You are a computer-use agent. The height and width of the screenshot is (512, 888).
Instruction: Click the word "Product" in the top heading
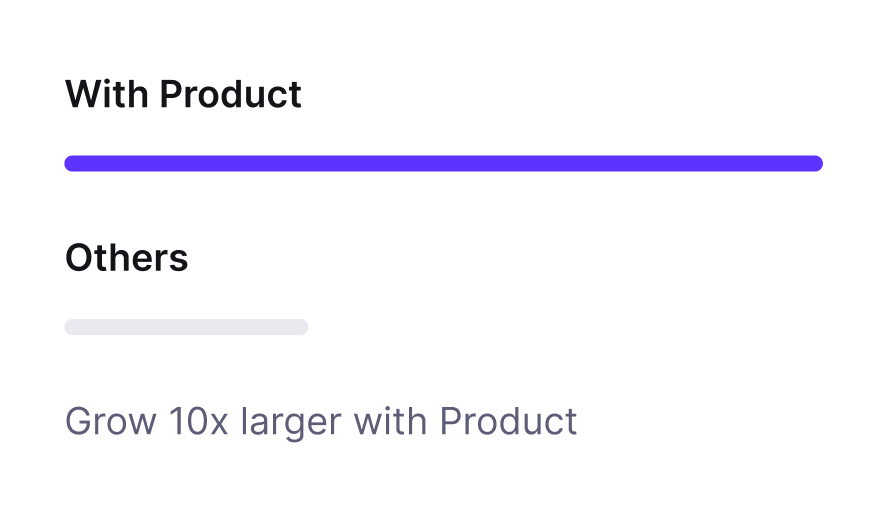[230, 95]
